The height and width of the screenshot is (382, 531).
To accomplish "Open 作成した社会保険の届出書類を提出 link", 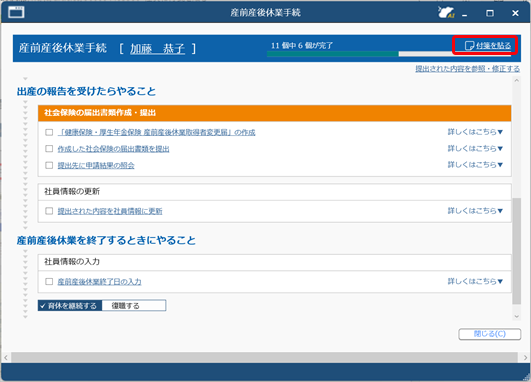I will coord(113,149).
